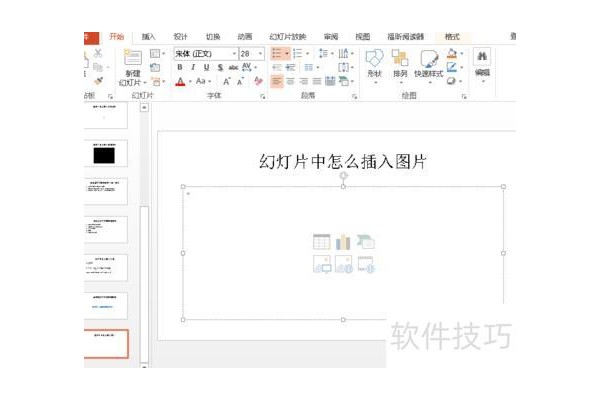Insert a chart via placeholder icon

click(343, 242)
